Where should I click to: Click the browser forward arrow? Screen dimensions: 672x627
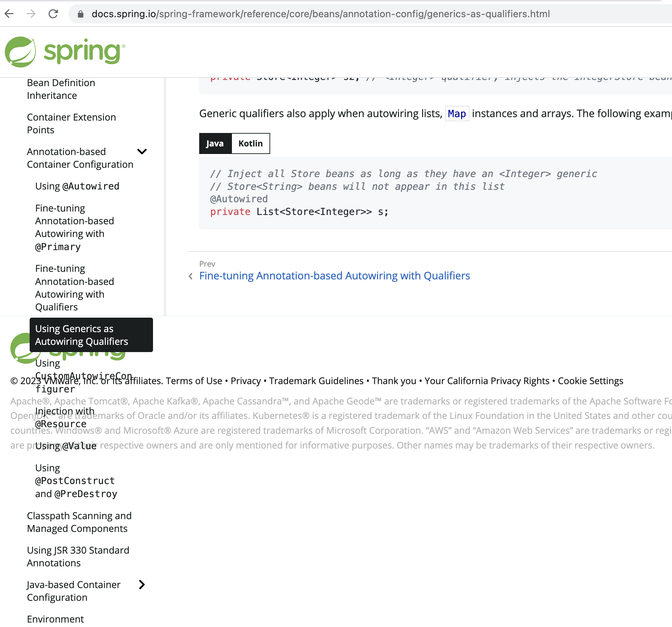[x=31, y=14]
